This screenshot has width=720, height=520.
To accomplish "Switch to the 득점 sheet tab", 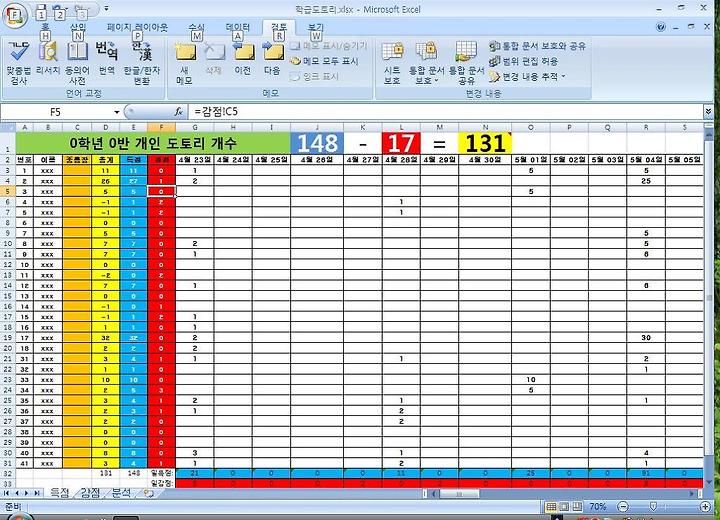I will [x=60, y=493].
